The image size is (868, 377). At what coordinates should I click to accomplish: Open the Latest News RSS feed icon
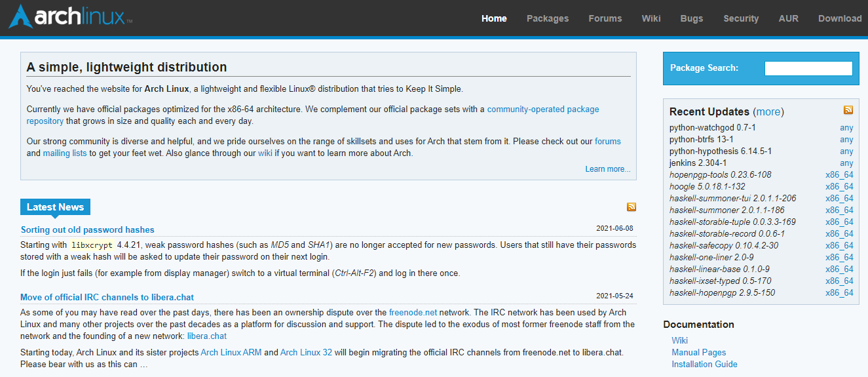tap(632, 207)
